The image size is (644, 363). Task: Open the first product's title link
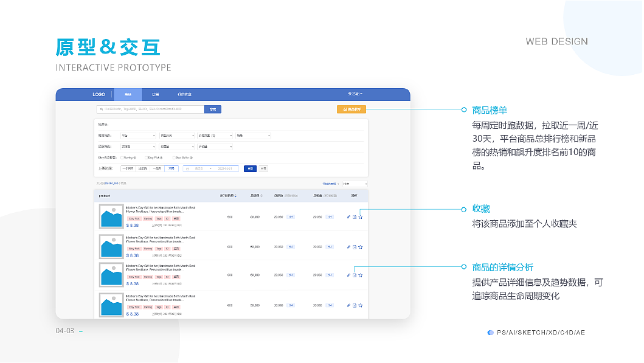[161, 209]
